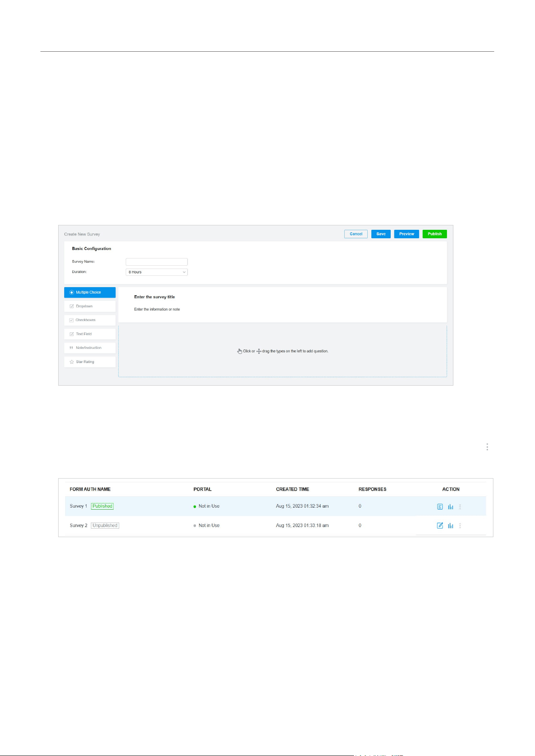Viewport: 535px width, 756px height.
Task: Click the 'Create New Survey' heading
Action: [x=82, y=234]
